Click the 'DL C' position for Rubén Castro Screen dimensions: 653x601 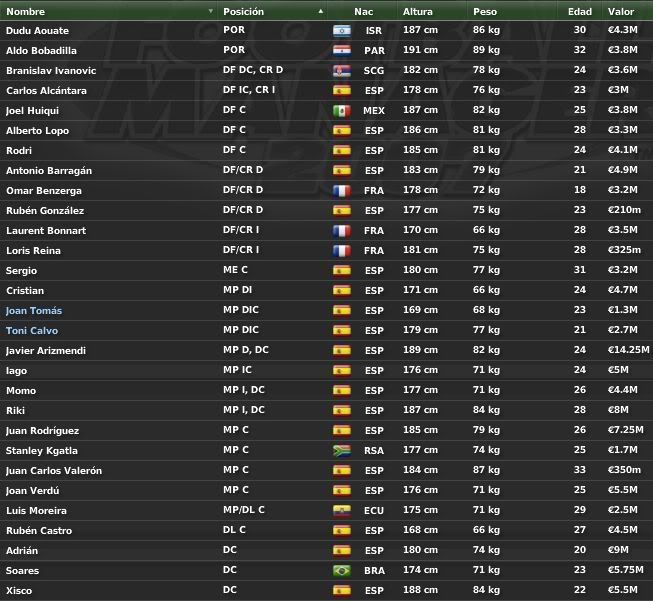pos(234,530)
